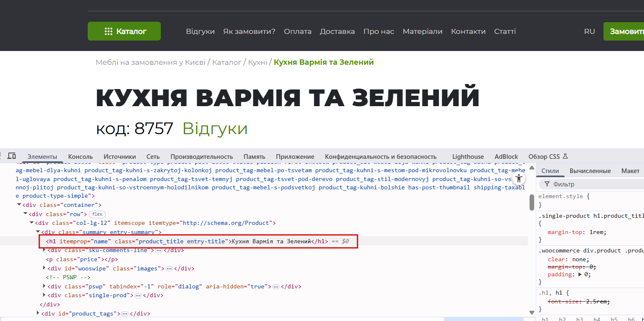Screen dimensions: 644x321
Task: Switch to the Производительность tab
Action: pos(202,157)
